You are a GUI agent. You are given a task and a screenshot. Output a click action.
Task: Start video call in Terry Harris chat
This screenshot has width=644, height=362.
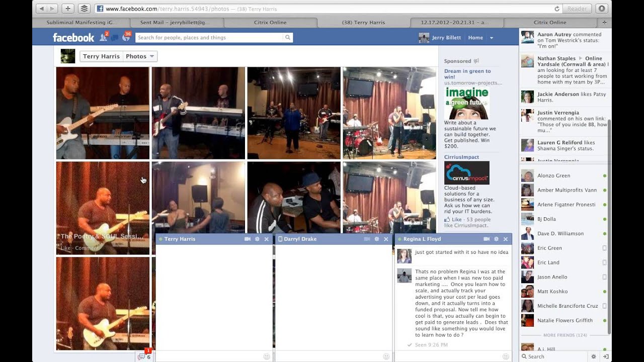pyautogui.click(x=248, y=239)
